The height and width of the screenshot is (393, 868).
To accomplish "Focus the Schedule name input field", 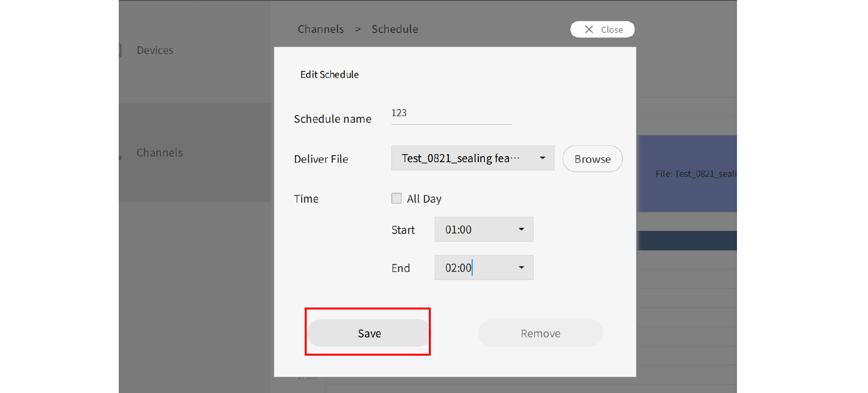I will click(451, 113).
